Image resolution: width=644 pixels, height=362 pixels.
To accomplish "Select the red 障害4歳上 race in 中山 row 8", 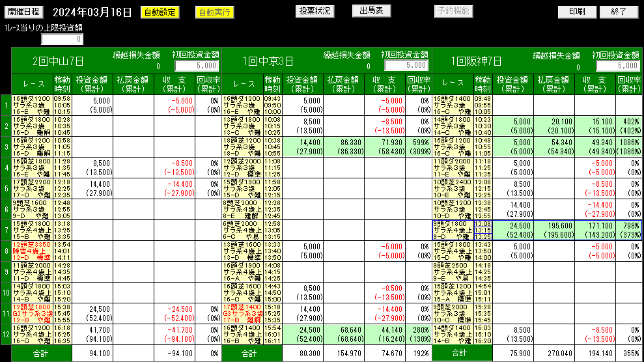I will pos(32,250).
